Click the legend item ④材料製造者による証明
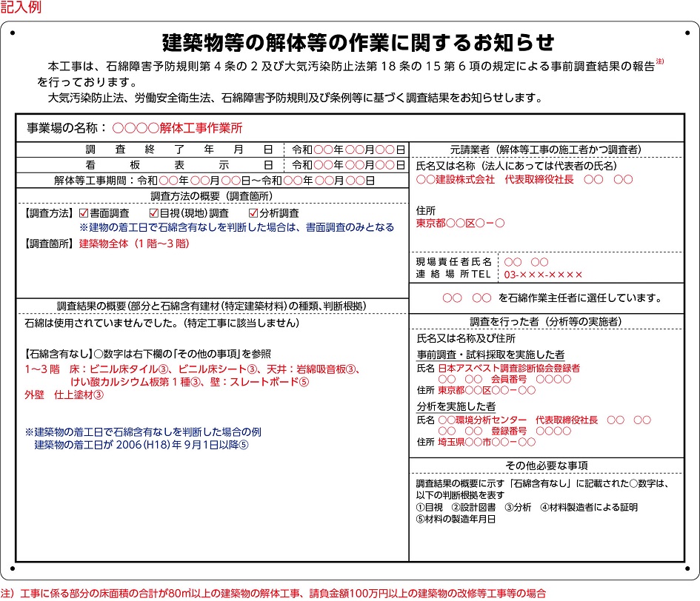Screen dimensions: 700x601 [x=589, y=507]
